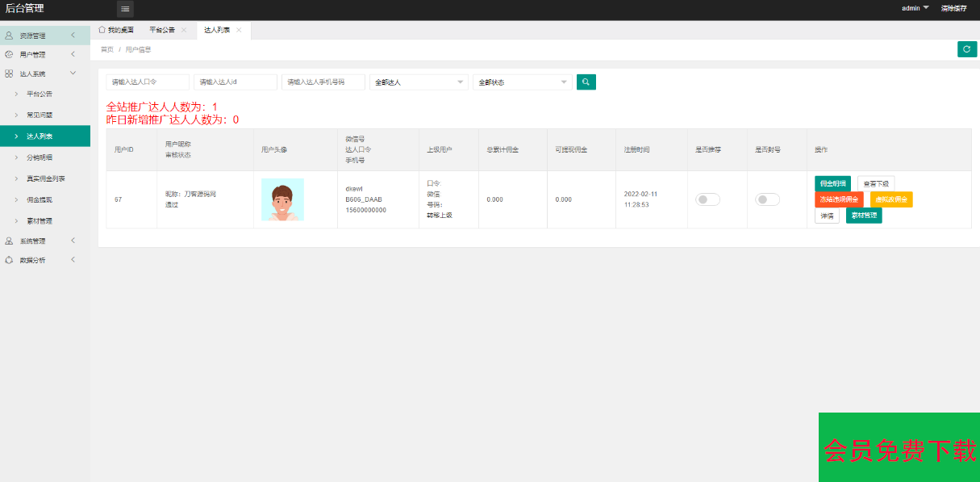Viewport: 980px width, 482px height.
Task: Click the 达人系统 grid icon in sidebar
Action: 9,73
